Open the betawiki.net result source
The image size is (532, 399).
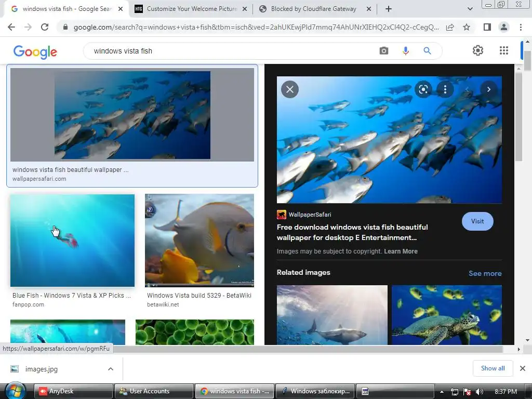[x=163, y=304]
